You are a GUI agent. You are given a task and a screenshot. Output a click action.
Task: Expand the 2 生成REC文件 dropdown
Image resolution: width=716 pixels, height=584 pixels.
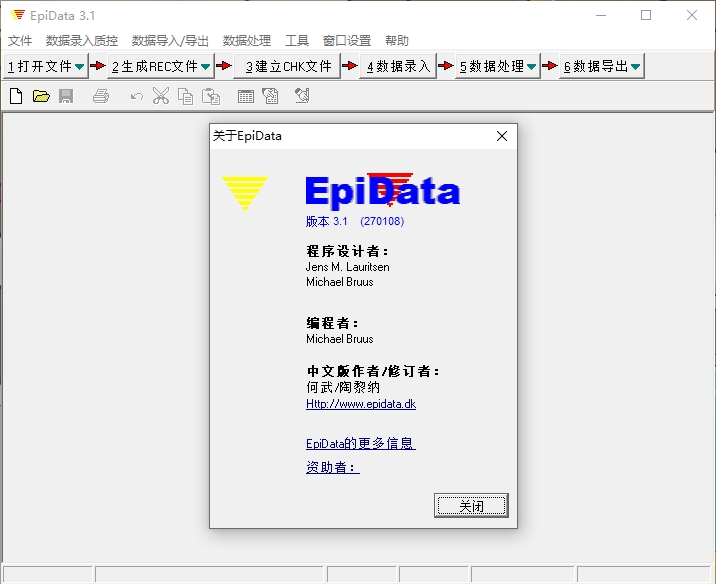206,67
